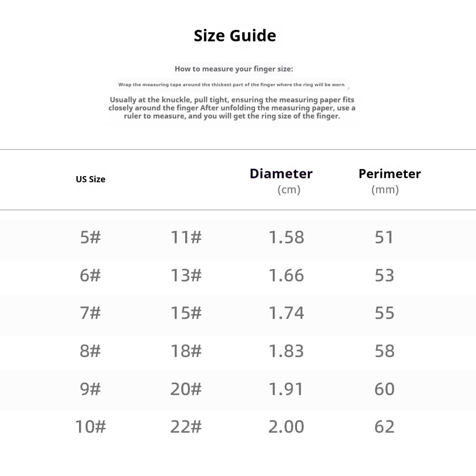Click the 11# size value
The width and height of the screenshot is (476, 476).
tap(186, 237)
